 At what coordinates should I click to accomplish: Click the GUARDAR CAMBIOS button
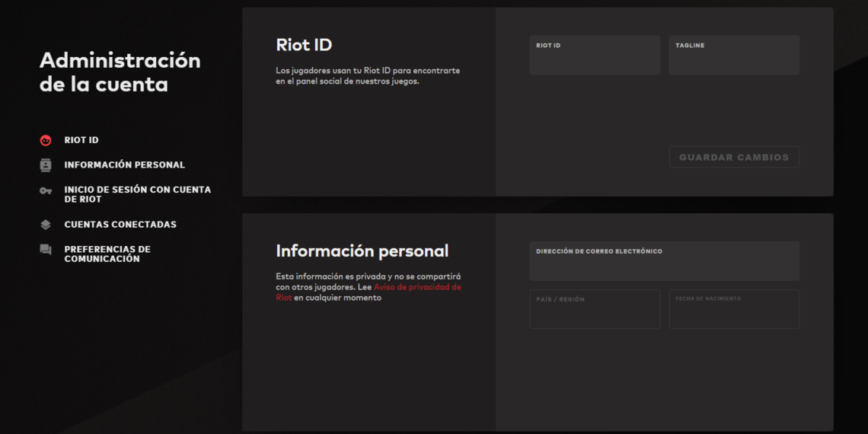pyautogui.click(x=734, y=157)
